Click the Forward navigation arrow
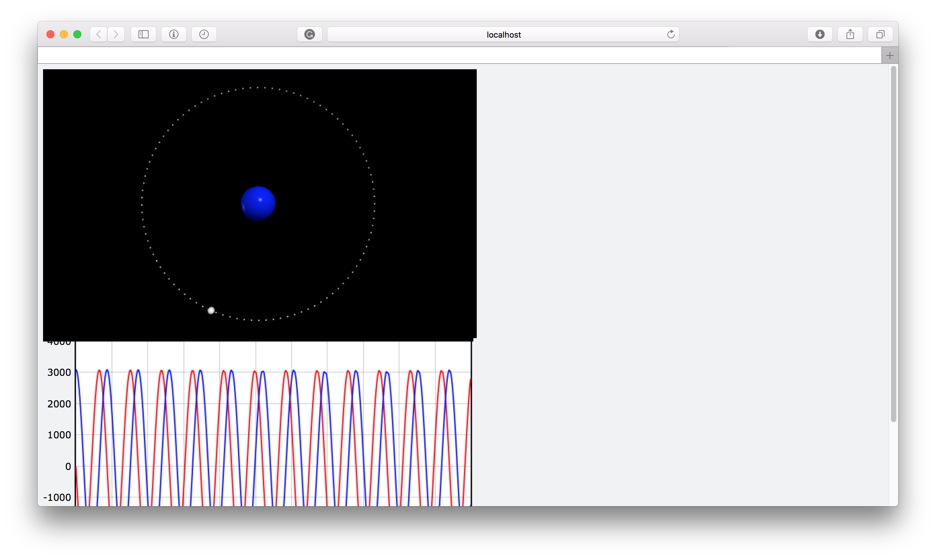This screenshot has width=936, height=560. (x=116, y=34)
